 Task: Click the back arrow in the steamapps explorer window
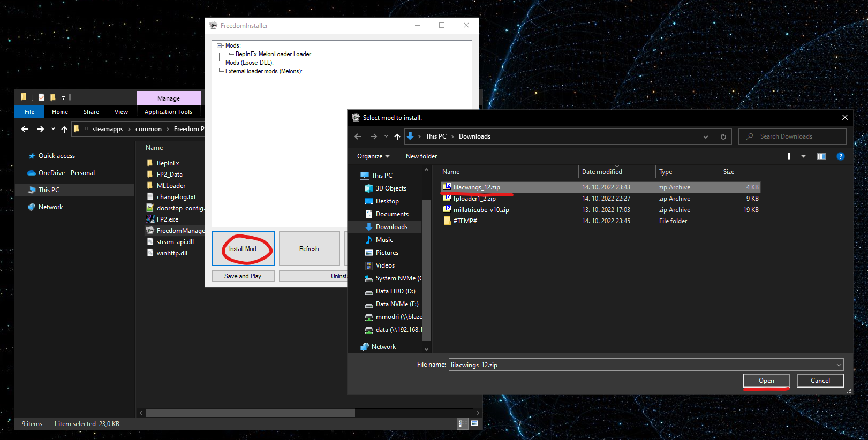[x=25, y=129]
